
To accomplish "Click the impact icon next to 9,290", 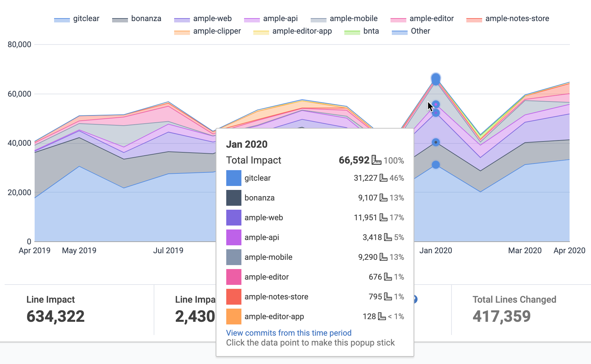I will point(384,257).
